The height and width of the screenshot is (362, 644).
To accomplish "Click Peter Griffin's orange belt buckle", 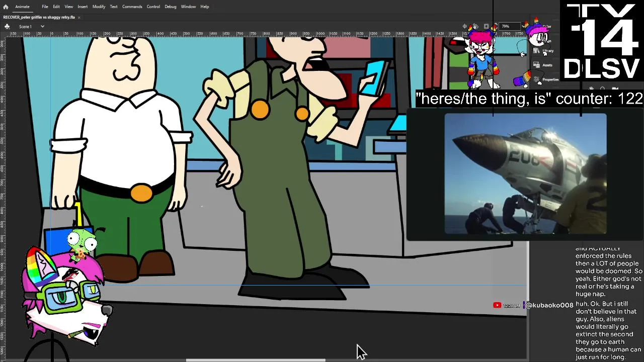I will pyautogui.click(x=141, y=193).
